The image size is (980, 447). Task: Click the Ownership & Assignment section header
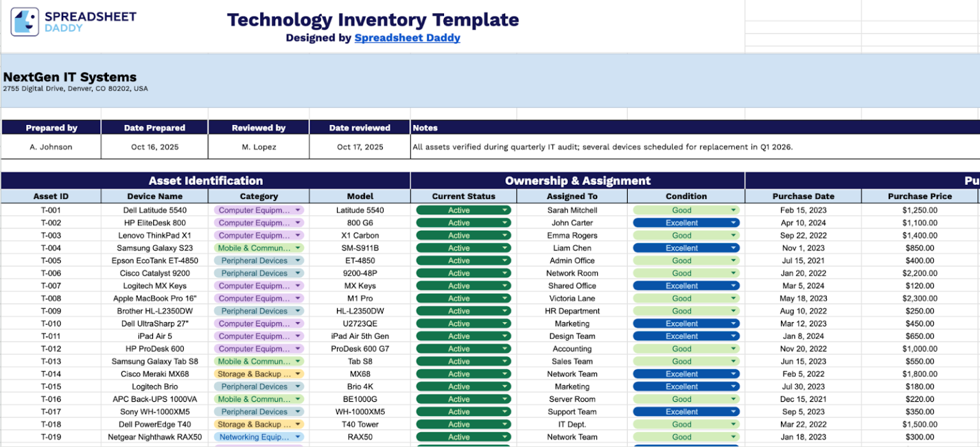point(577,180)
